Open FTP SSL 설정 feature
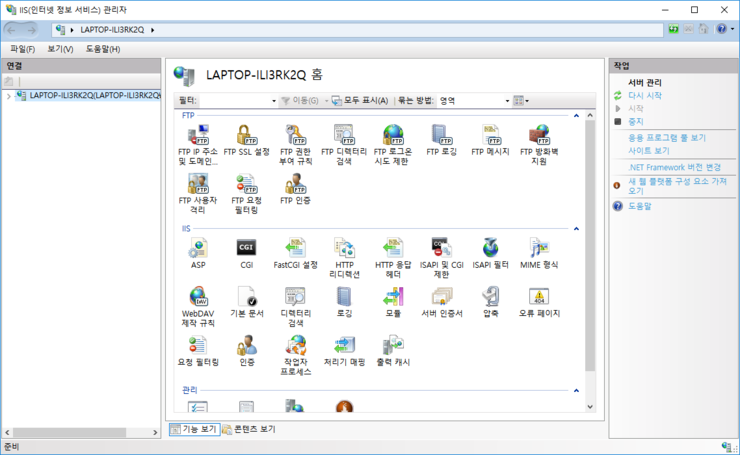This screenshot has height=455, width=740. [x=246, y=140]
